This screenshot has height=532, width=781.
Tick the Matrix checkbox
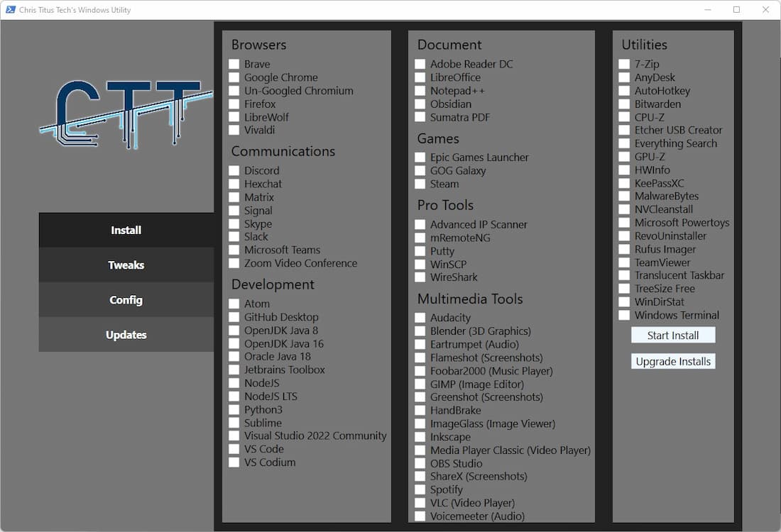point(234,197)
